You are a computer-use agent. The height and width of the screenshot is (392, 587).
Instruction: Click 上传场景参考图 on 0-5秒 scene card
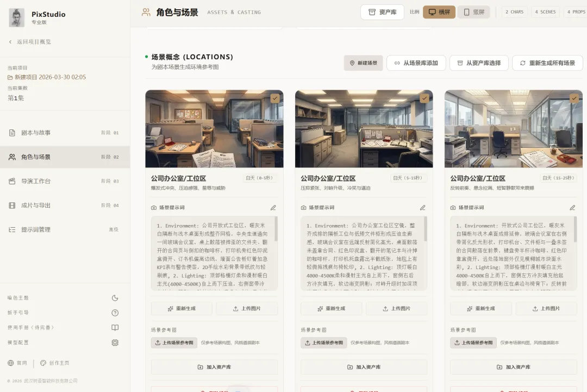(x=174, y=343)
